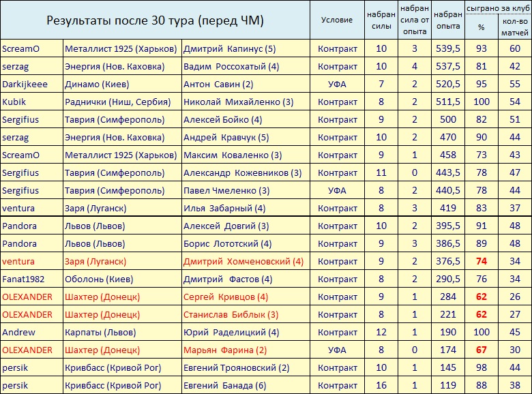Click red percentage '74'
532x394 pixels.
[x=481, y=262]
